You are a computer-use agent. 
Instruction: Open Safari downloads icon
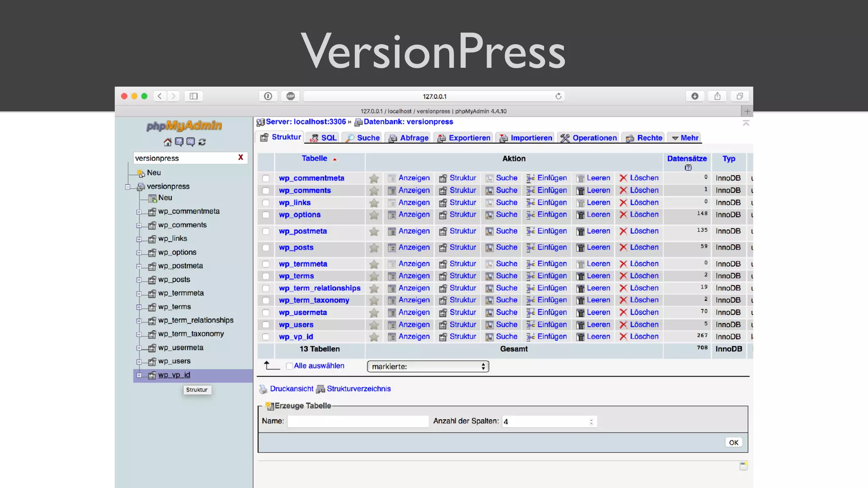pos(695,96)
